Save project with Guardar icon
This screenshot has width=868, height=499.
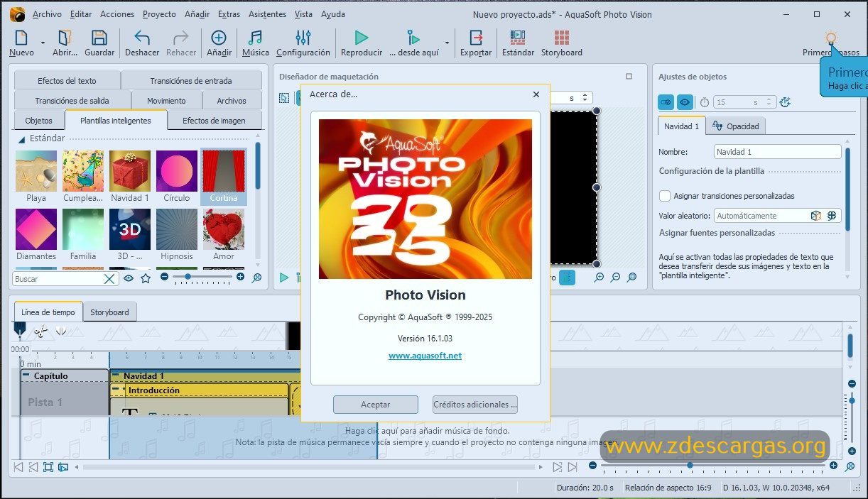[99, 38]
